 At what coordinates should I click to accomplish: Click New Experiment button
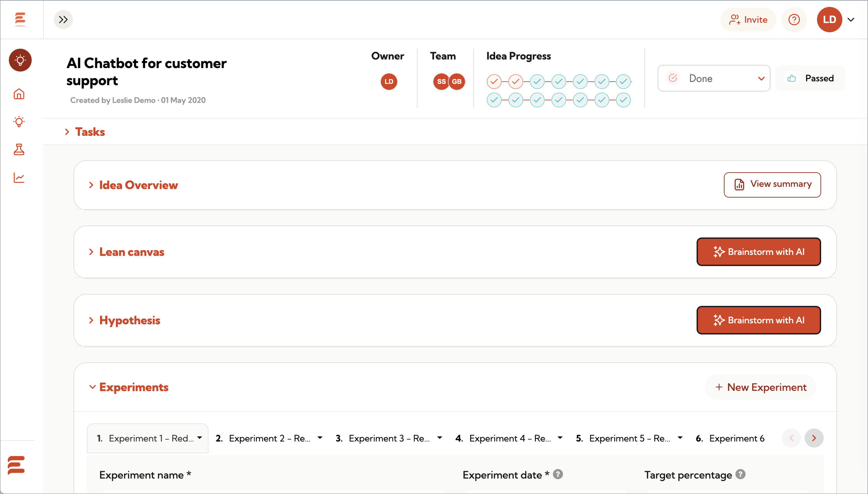(x=760, y=387)
